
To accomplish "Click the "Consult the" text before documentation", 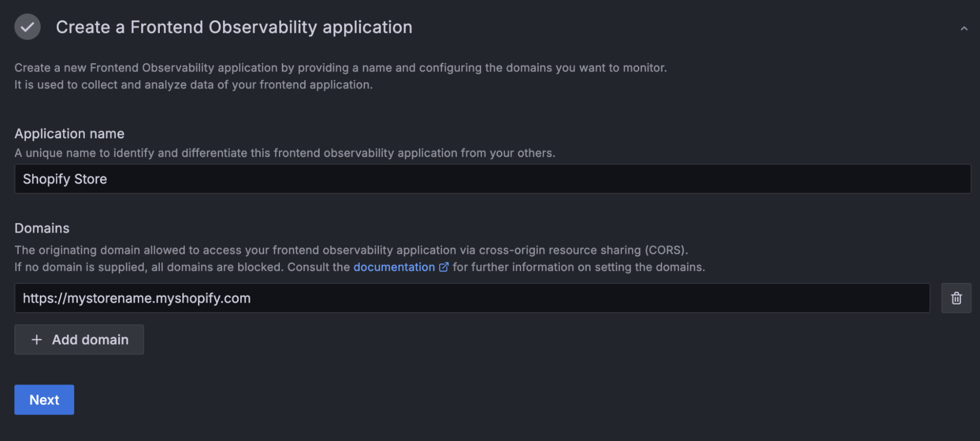I will 318,267.
